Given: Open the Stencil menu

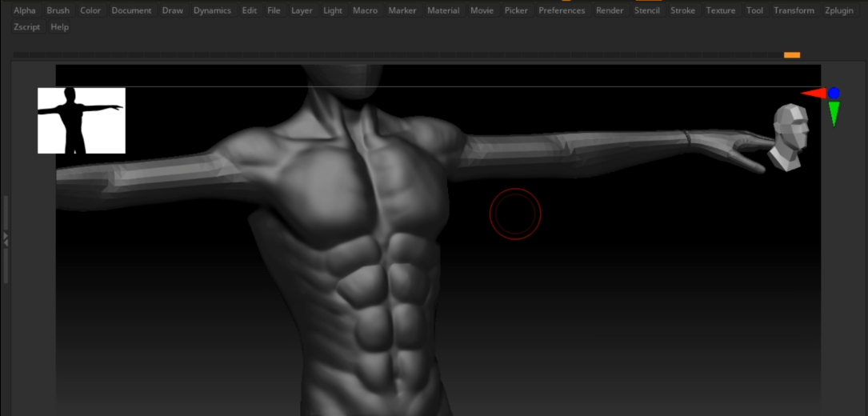Looking at the screenshot, I should pos(646,10).
